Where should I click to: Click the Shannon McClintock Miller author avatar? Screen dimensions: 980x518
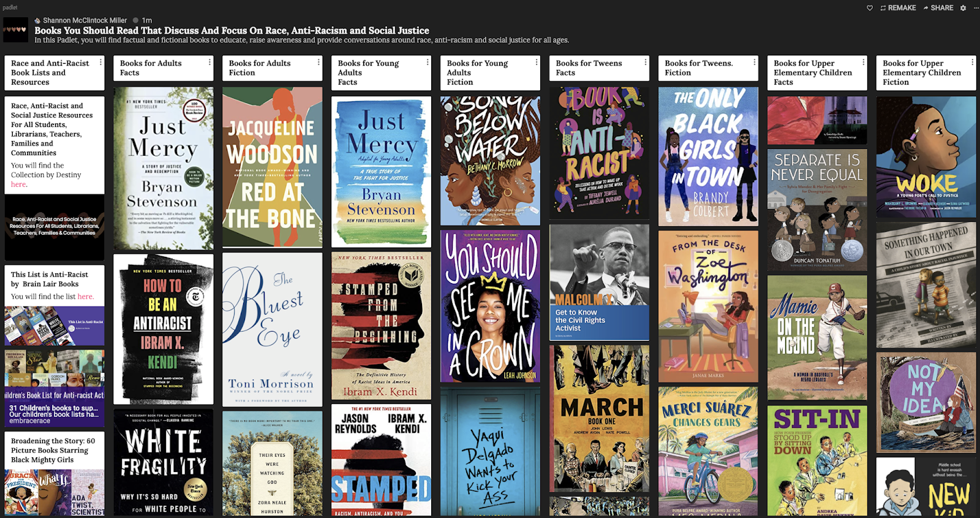click(x=37, y=20)
